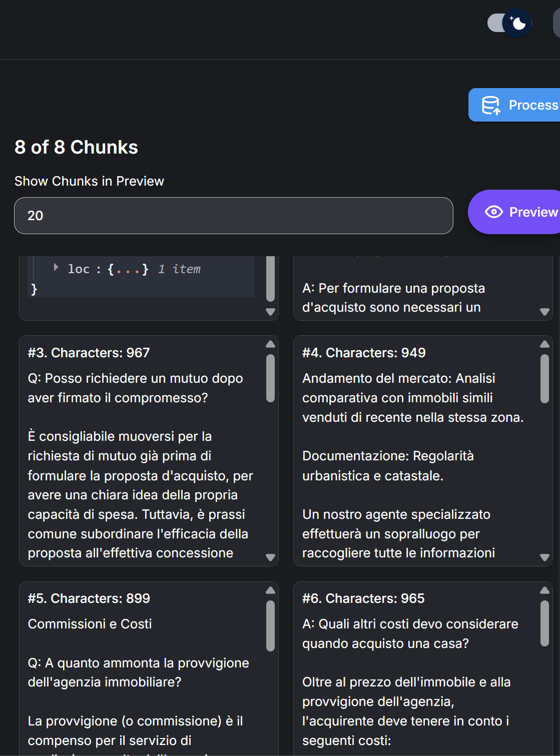Click the Process button label
560x756 pixels.
click(533, 105)
